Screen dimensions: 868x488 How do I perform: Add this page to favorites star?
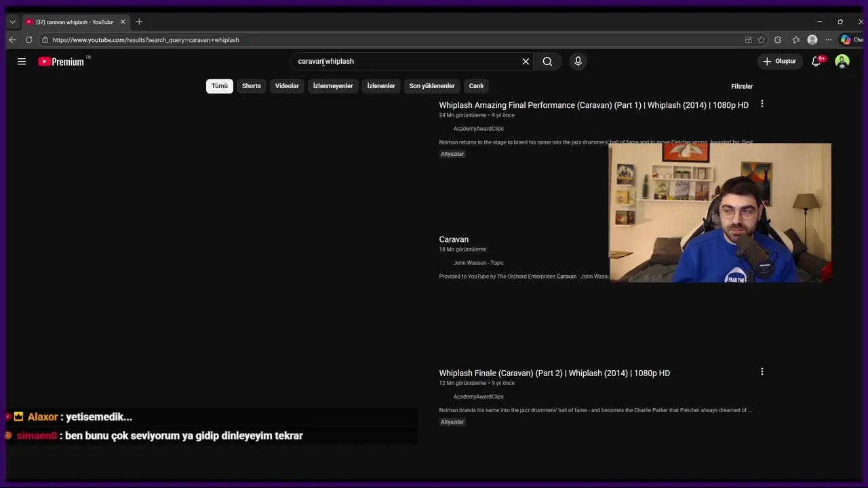762,40
